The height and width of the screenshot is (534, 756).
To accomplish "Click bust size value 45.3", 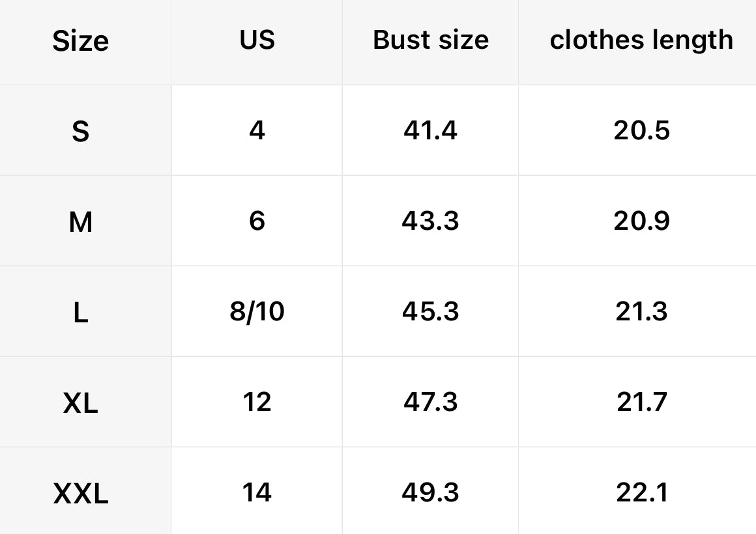I will pyautogui.click(x=431, y=312).
